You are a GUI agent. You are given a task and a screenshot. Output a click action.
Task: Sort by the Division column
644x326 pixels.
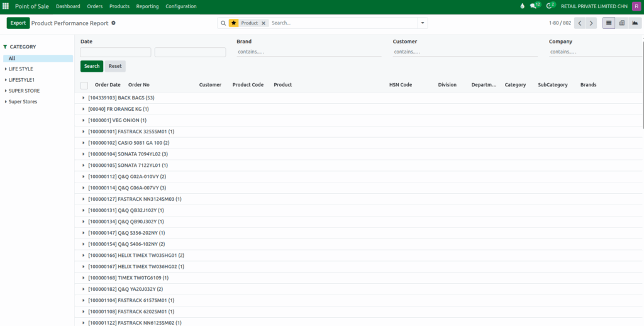pos(447,85)
